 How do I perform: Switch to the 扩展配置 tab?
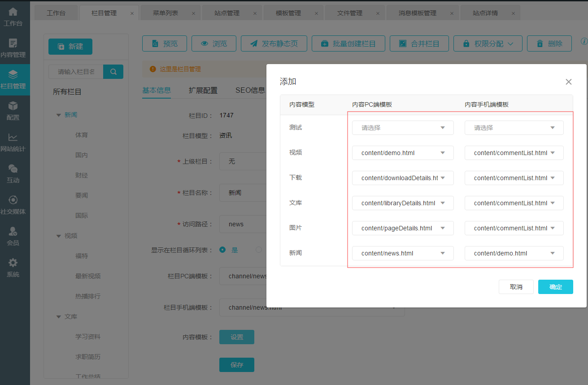click(x=203, y=90)
